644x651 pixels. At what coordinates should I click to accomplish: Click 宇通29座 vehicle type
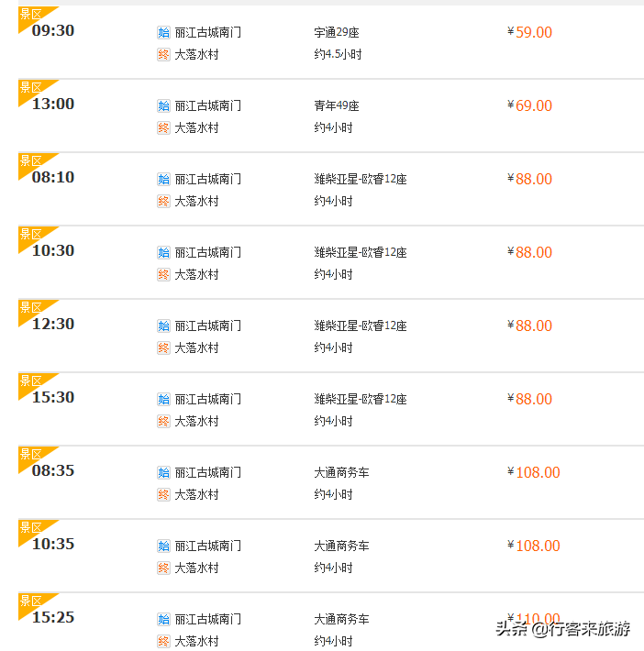pyautogui.click(x=337, y=32)
